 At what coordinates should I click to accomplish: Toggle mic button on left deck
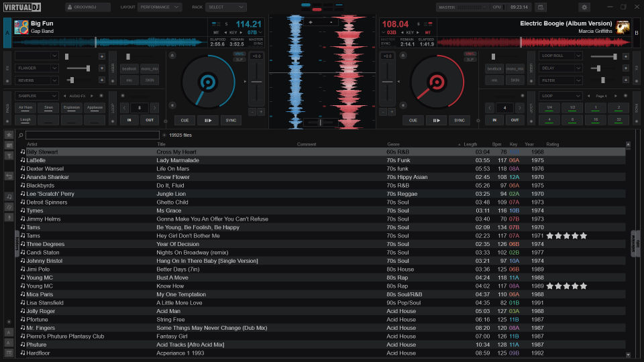tap(129, 80)
